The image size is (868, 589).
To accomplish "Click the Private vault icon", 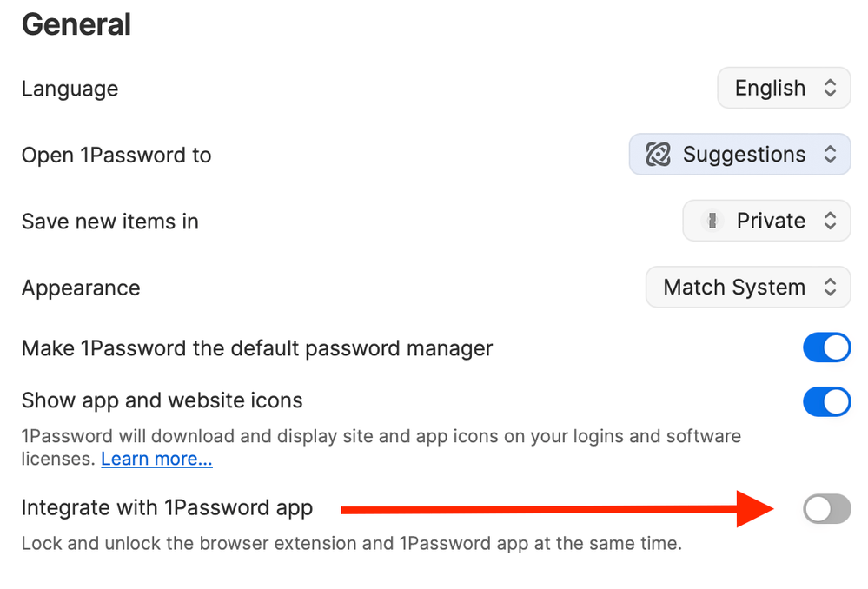I will (712, 221).
